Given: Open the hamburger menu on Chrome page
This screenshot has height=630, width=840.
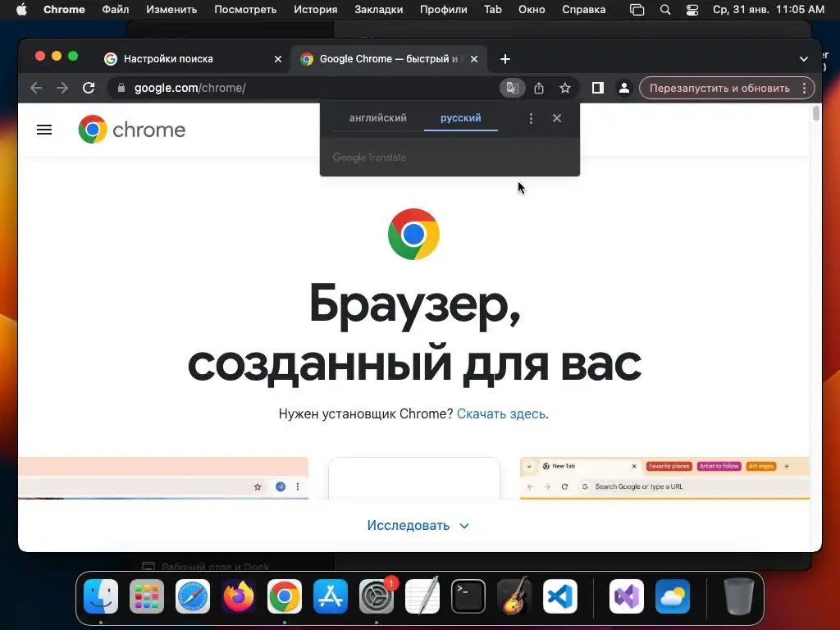Looking at the screenshot, I should coord(44,130).
